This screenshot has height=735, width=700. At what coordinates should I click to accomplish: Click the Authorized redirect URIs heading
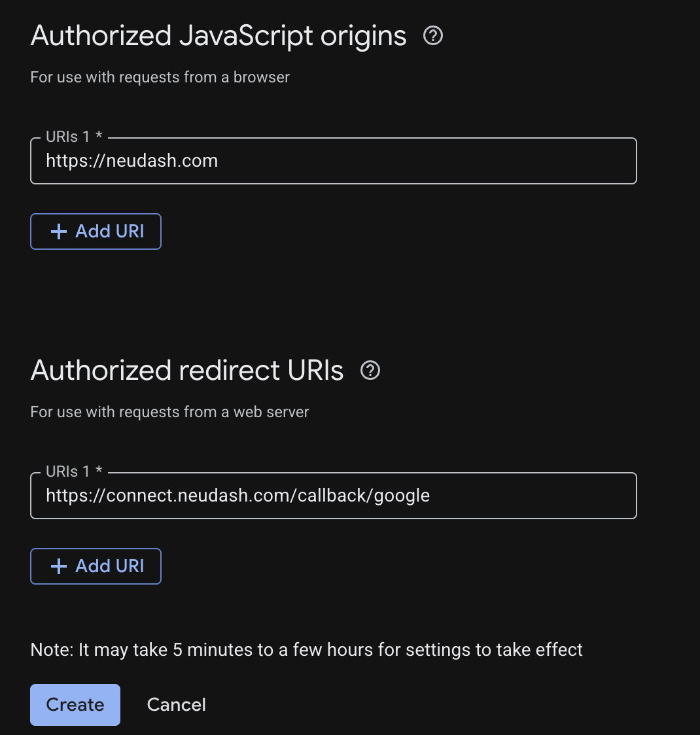coord(186,370)
